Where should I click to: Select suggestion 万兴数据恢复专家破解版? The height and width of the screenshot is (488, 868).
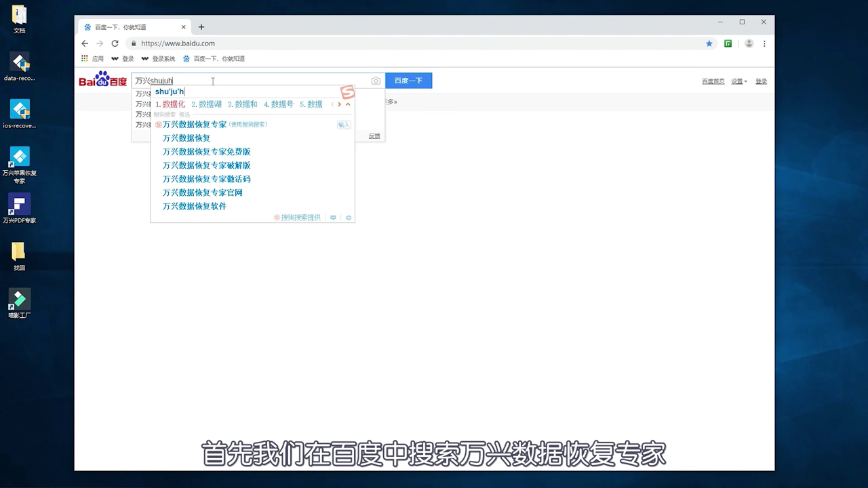[x=207, y=165]
